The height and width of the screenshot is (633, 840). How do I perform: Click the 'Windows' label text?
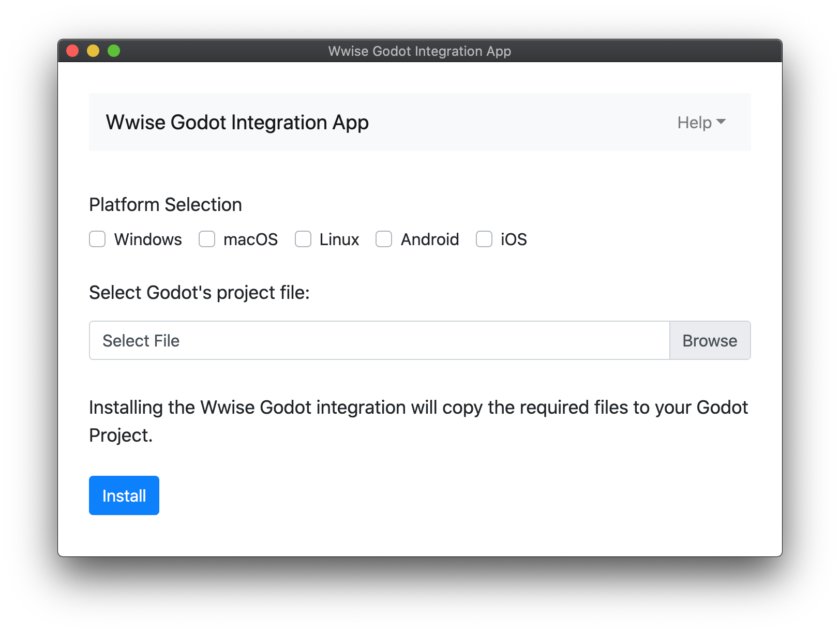tap(148, 239)
